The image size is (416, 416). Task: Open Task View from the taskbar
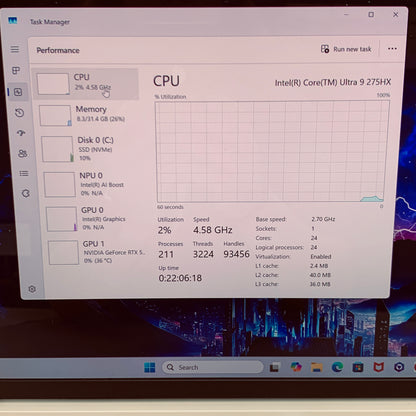point(275,367)
